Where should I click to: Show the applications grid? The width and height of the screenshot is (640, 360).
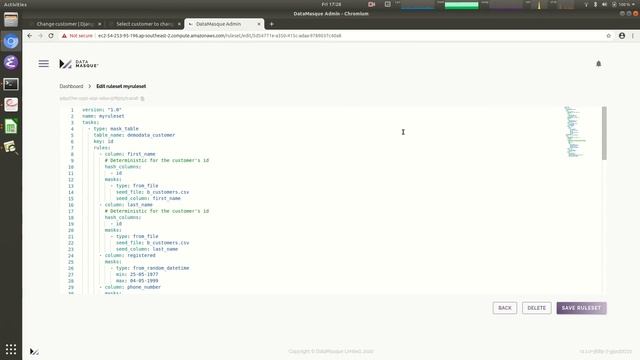click(x=11, y=349)
